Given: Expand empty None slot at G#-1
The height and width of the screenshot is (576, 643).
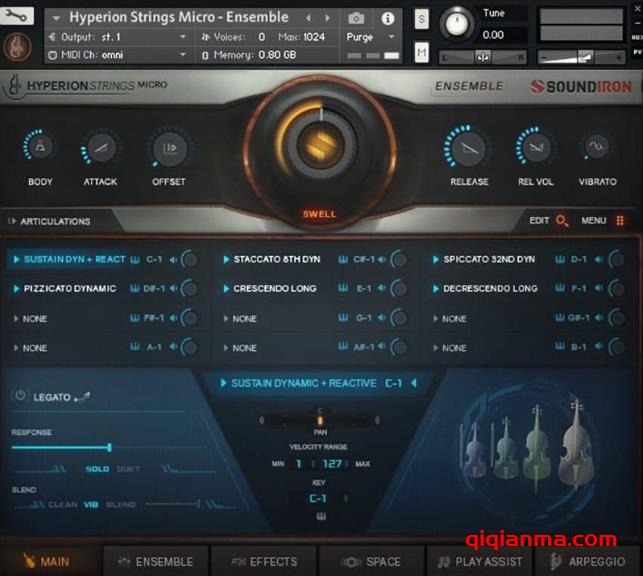Looking at the screenshot, I should coord(436,319).
